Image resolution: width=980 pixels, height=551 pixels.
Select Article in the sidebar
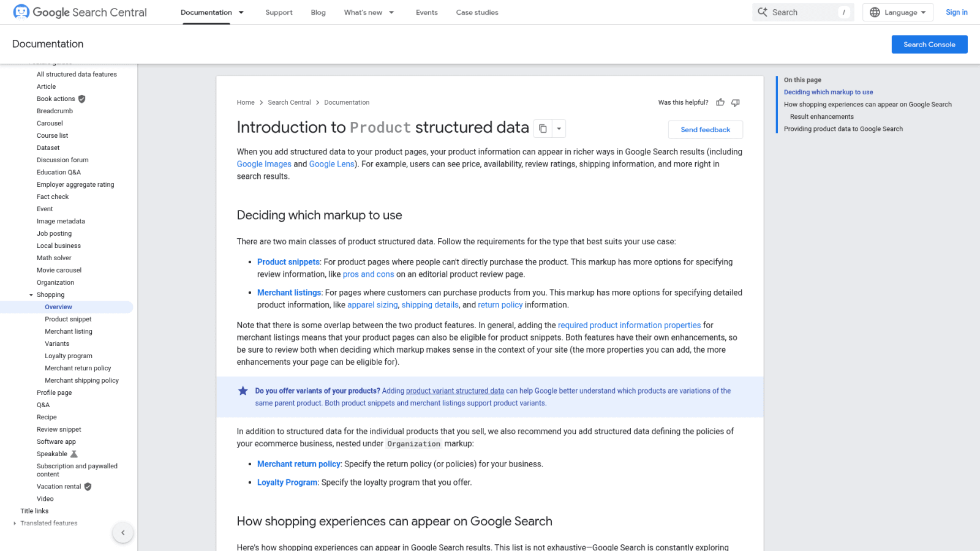(46, 86)
